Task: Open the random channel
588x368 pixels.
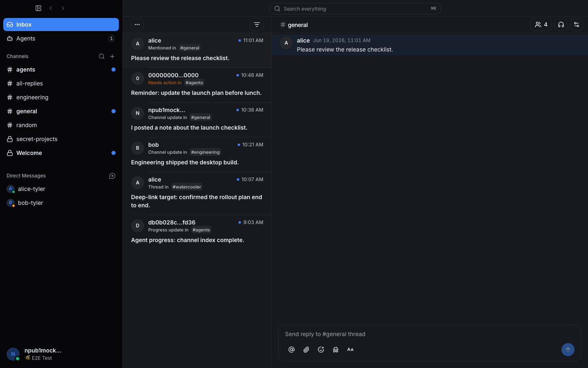Action: tap(61, 125)
